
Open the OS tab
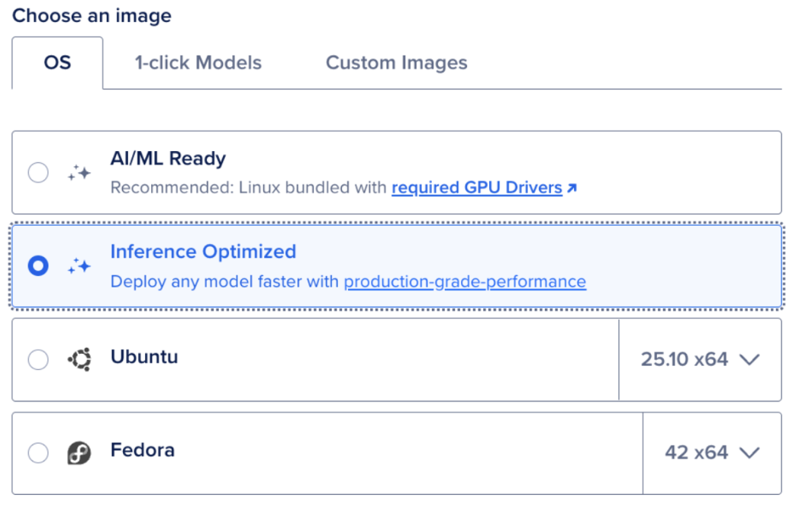(57, 63)
